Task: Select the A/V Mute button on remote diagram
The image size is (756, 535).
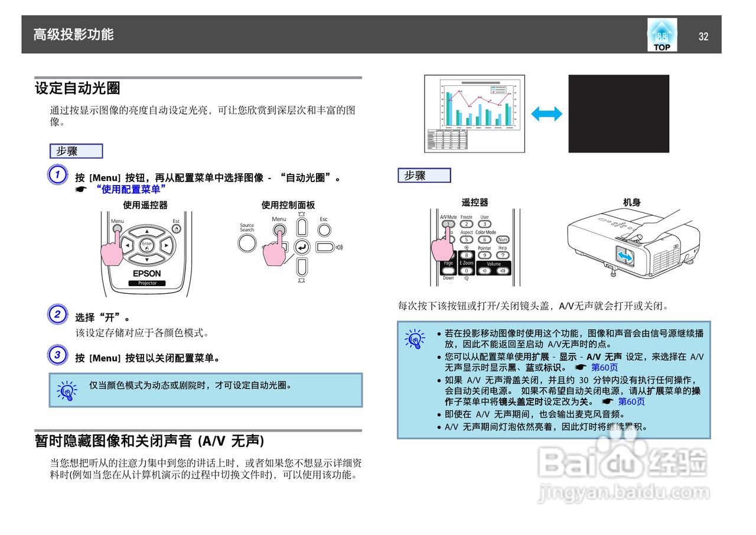Action: click(449, 224)
